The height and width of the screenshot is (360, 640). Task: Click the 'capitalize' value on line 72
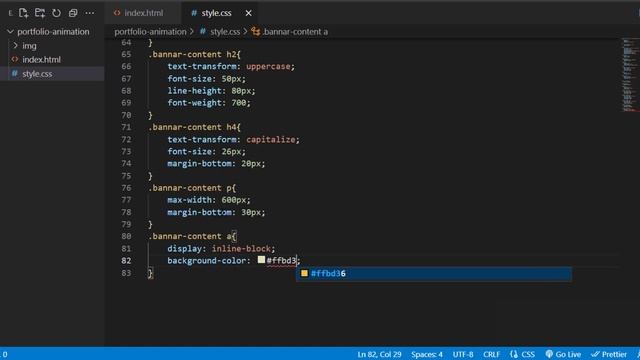(271, 140)
